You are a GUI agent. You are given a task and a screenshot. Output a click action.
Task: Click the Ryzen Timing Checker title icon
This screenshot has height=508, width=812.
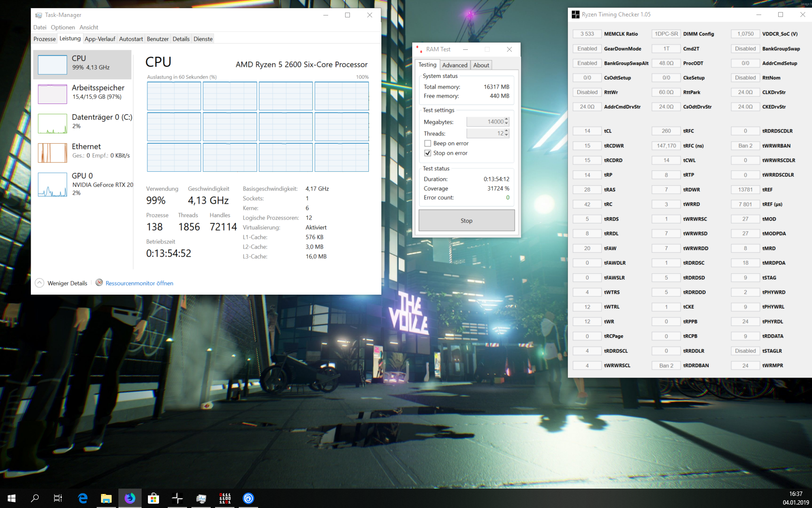pyautogui.click(x=576, y=15)
